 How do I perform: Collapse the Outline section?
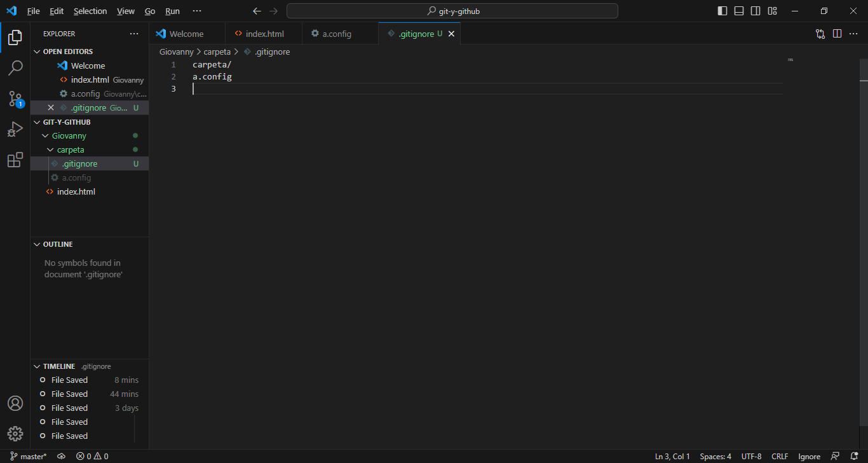[x=90, y=244]
